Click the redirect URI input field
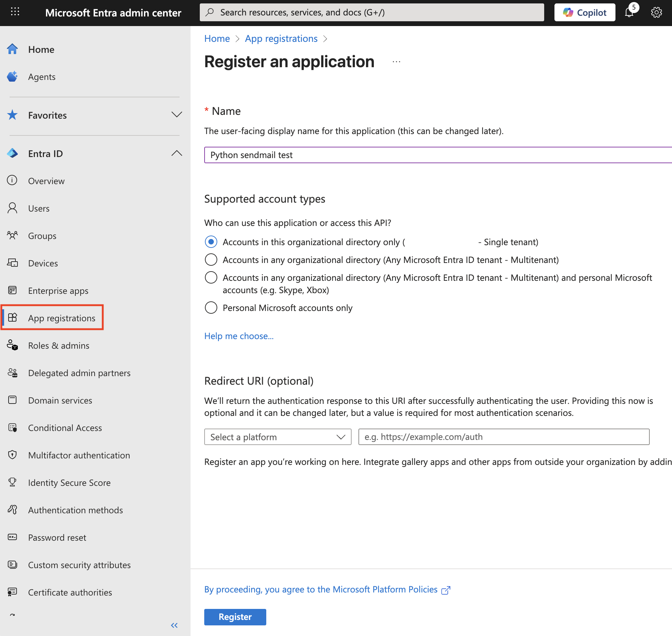Screen dimensions: 672x636 click(504, 437)
